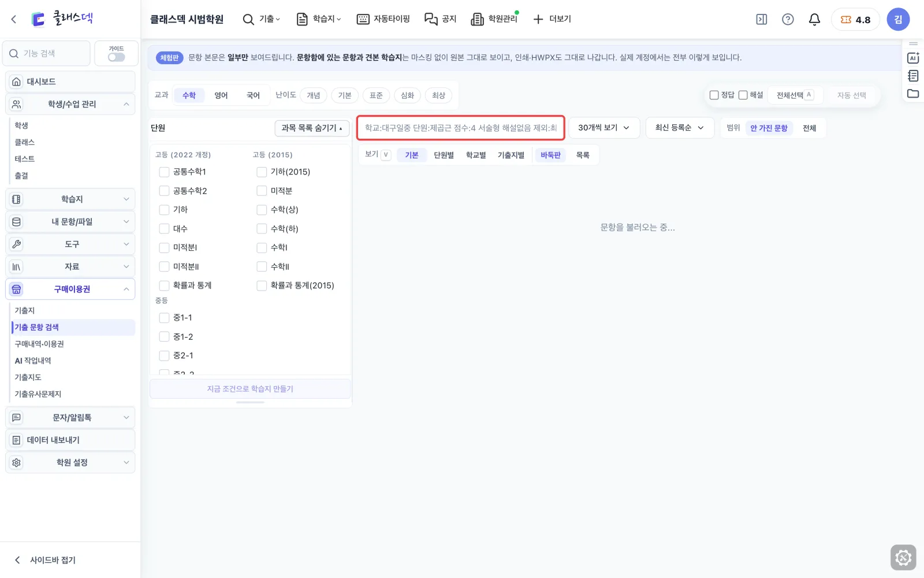Collapse the 학생/수업 관리 sidebar section
The image size is (924, 578).
click(70, 104)
